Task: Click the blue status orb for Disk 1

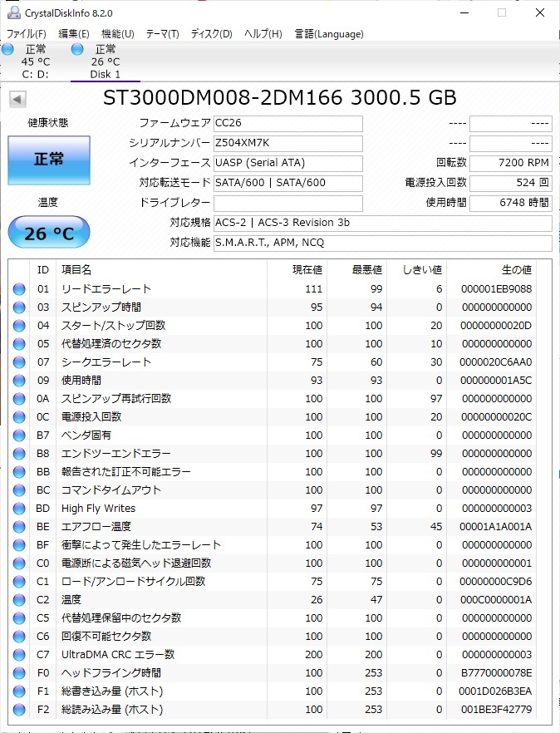Action: point(77,49)
